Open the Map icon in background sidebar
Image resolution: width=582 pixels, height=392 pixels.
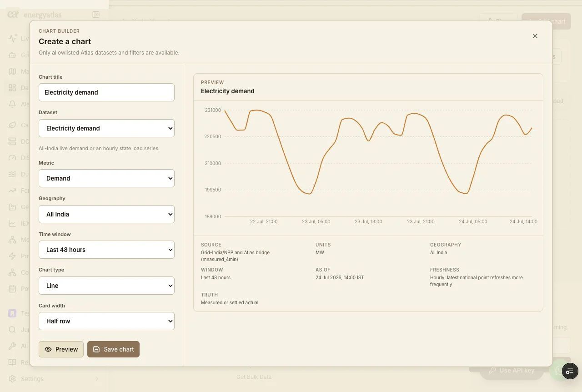12,71
